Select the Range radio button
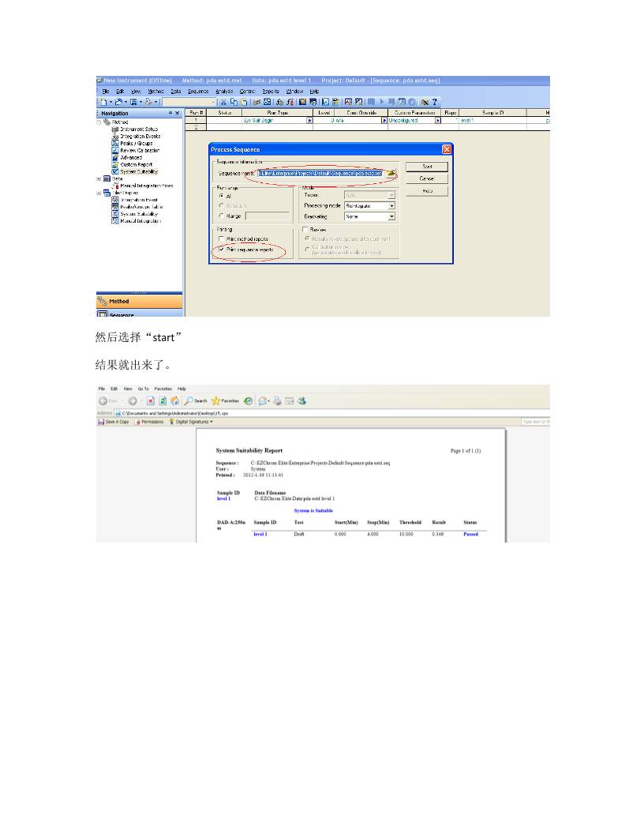The image size is (644, 834). tap(220, 215)
